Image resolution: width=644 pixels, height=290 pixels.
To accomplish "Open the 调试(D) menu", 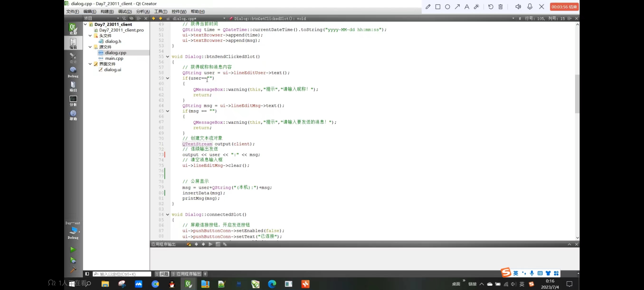I will pyautogui.click(x=125, y=11).
